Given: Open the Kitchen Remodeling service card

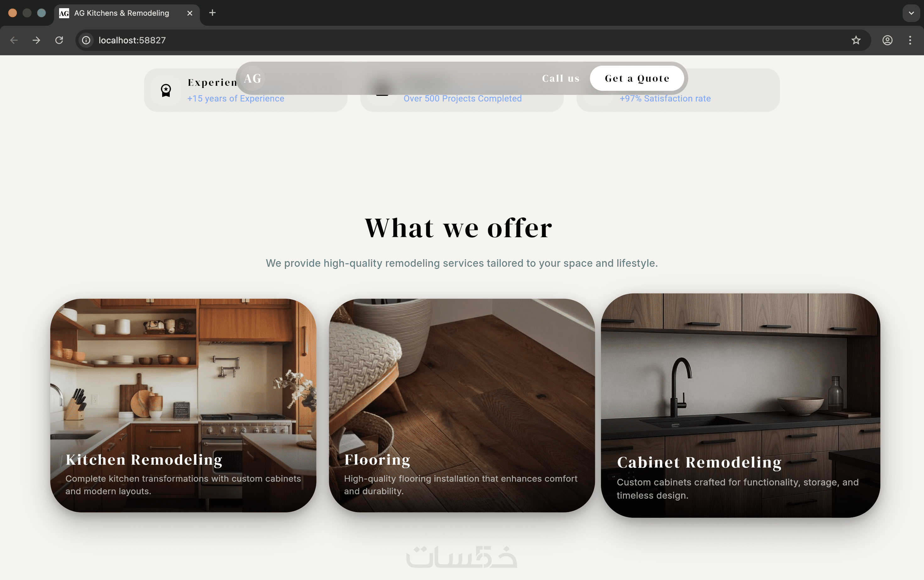Looking at the screenshot, I should click(x=183, y=405).
